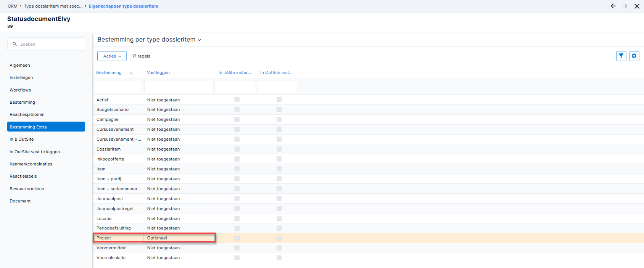Open the Acties dropdown
Image resolution: width=644 pixels, height=268 pixels.
pyautogui.click(x=112, y=56)
